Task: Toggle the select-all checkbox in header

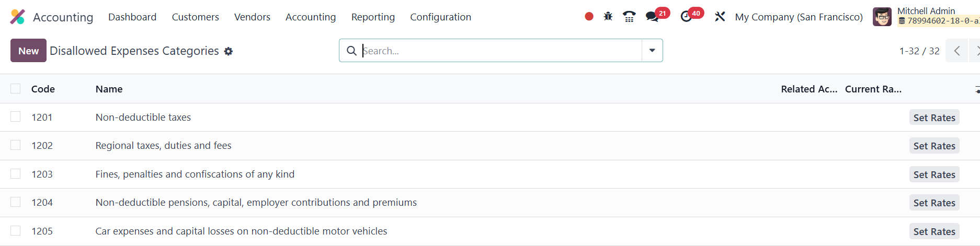Action: (16, 89)
